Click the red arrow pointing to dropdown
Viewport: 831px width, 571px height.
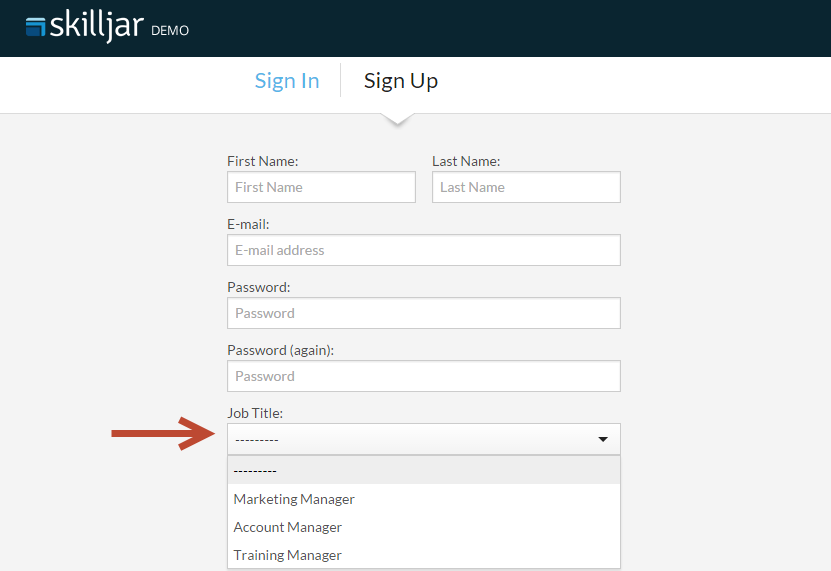162,434
